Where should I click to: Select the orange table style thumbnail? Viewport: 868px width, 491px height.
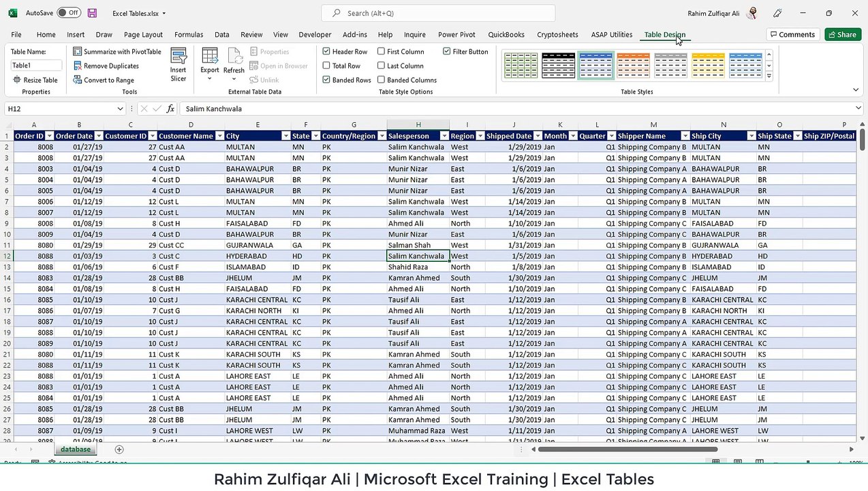pyautogui.click(x=634, y=65)
